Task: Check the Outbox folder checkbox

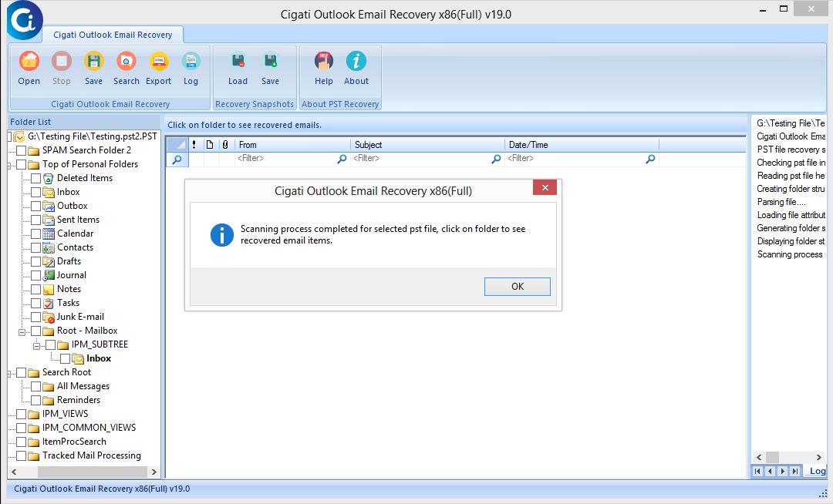Action: tap(35, 206)
